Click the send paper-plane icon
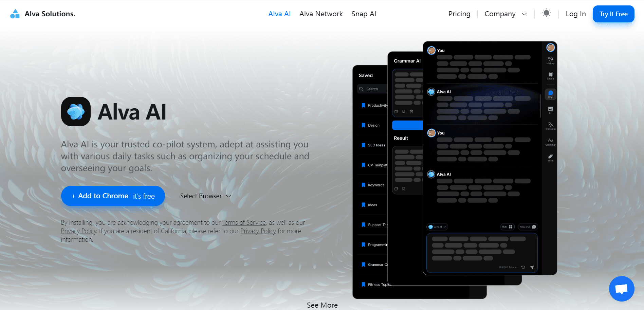This screenshot has height=310, width=644. coord(532,267)
